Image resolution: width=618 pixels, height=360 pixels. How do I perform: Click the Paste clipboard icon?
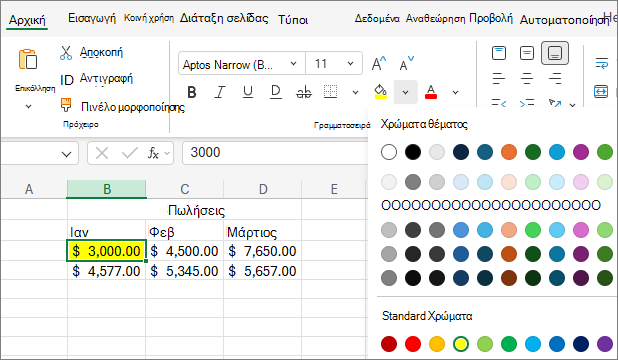point(28,59)
